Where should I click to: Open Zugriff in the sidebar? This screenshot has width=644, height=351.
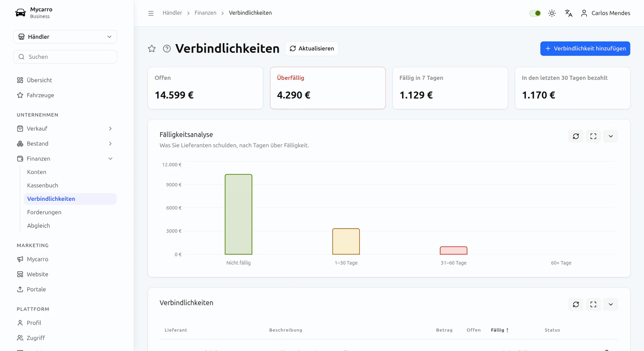65,338
